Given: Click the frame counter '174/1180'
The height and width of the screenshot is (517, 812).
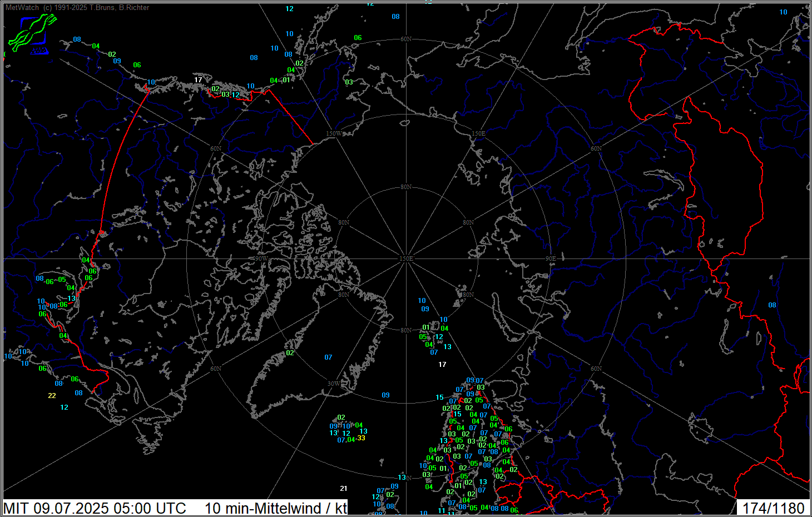Looking at the screenshot, I should [x=773, y=508].
